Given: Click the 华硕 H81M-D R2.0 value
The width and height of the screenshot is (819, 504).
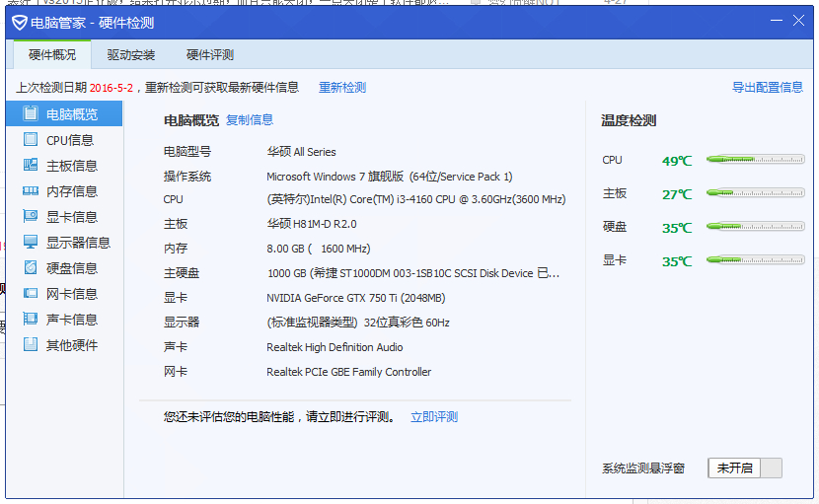Looking at the screenshot, I should [x=312, y=224].
